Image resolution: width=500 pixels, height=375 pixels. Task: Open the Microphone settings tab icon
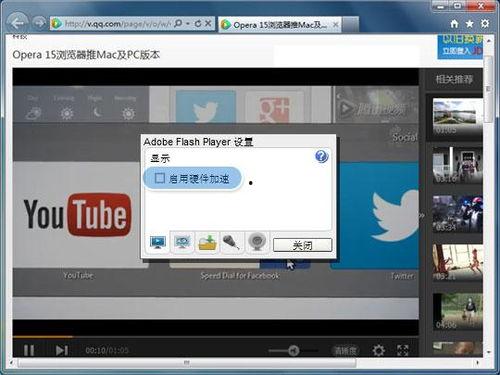232,242
